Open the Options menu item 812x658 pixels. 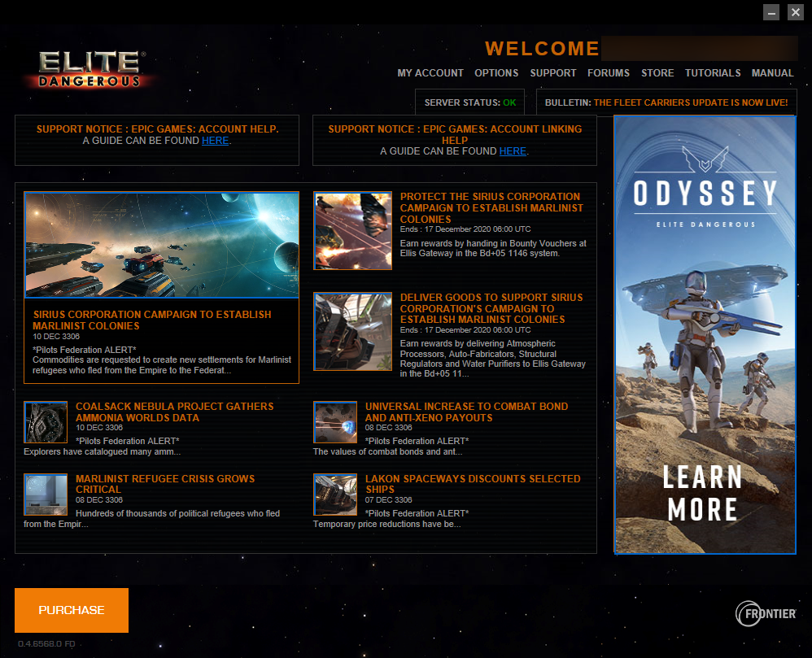point(496,73)
